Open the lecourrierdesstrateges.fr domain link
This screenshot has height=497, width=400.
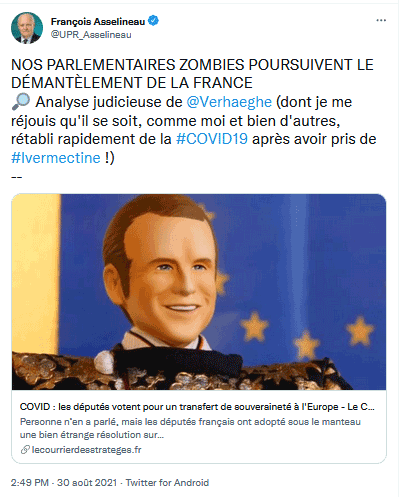87,450
